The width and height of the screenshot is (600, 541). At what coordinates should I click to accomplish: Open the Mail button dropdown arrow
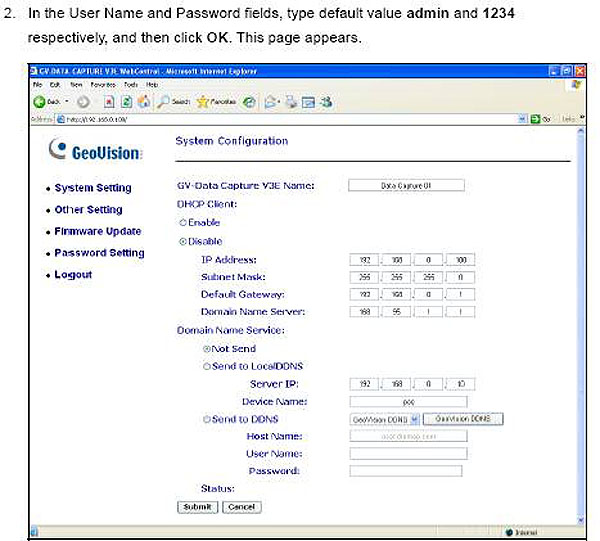pos(279,102)
